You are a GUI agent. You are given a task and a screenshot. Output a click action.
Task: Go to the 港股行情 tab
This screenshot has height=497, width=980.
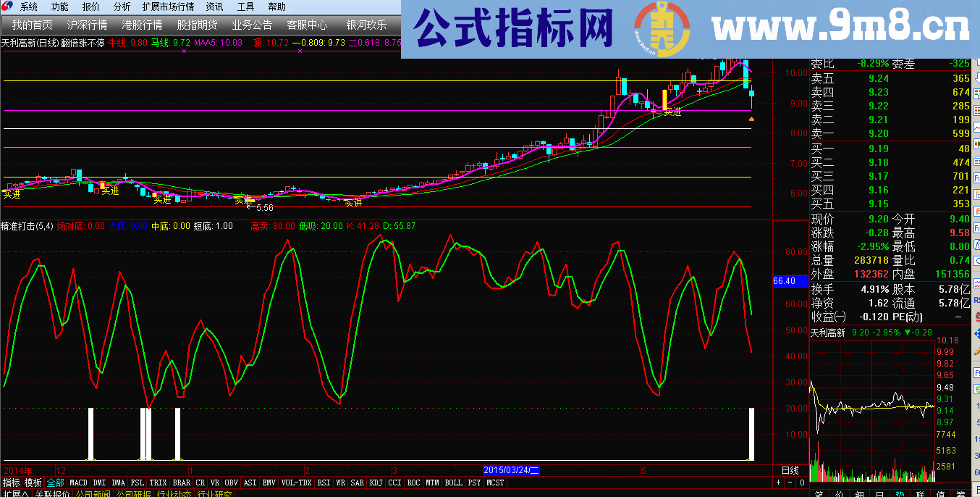(141, 25)
